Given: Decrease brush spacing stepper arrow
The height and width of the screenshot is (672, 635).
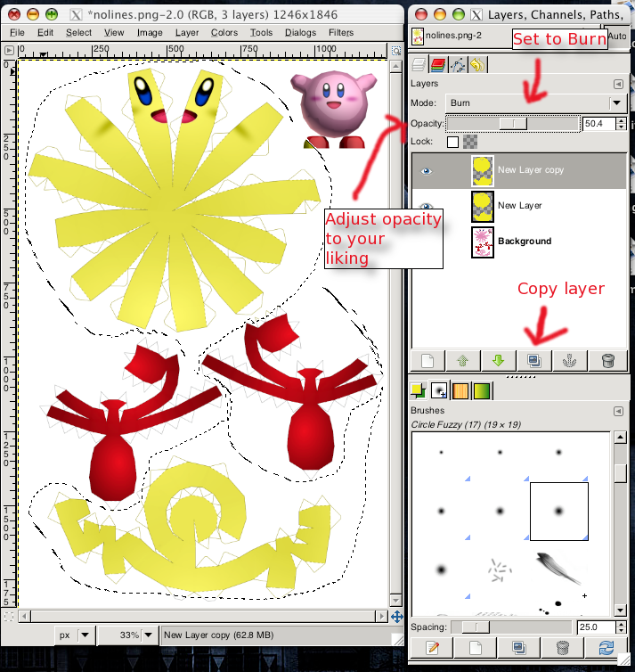Looking at the screenshot, I should tap(622, 631).
